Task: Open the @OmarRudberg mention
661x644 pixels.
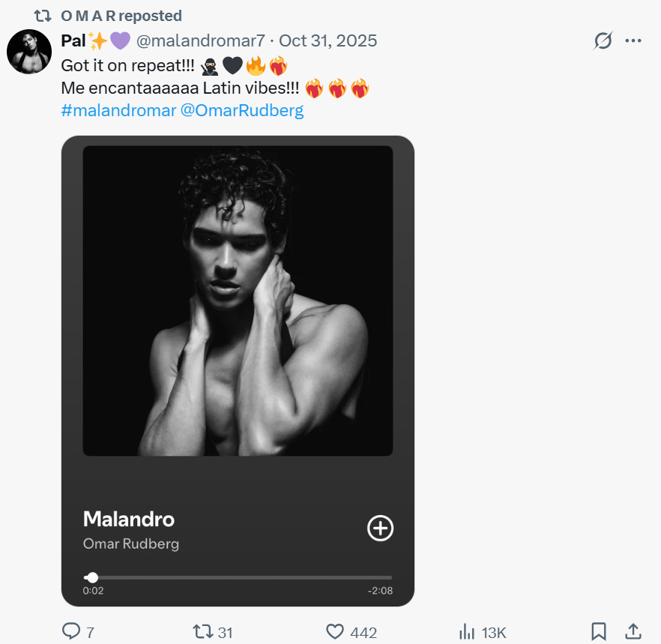Action: coord(242,111)
